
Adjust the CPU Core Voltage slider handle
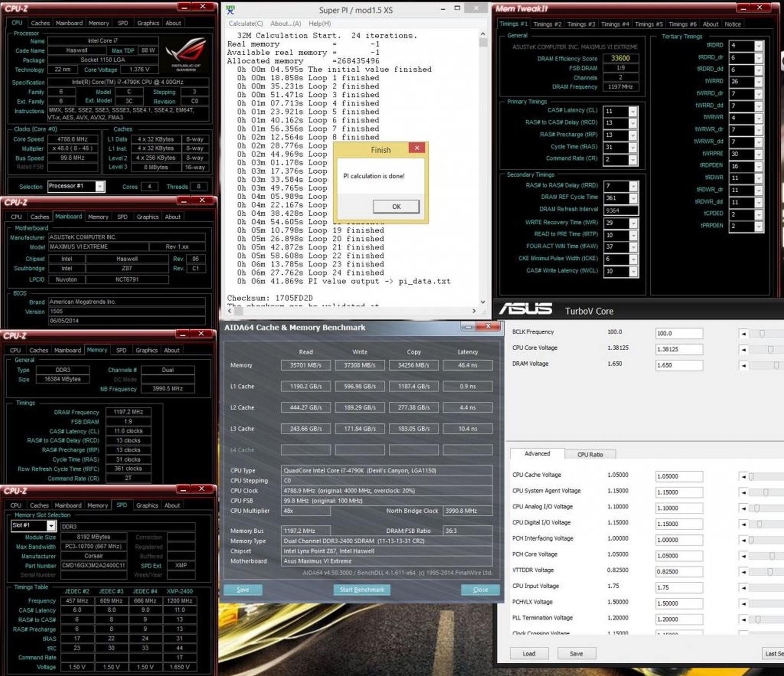click(x=770, y=349)
